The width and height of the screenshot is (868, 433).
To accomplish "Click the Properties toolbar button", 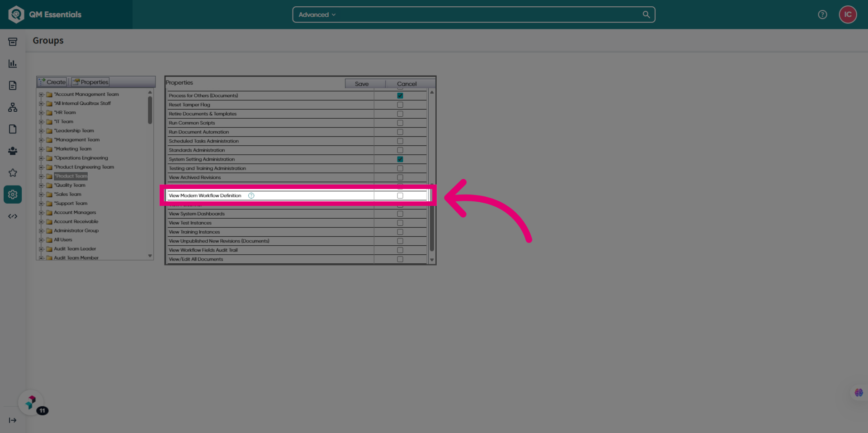I will tap(90, 82).
